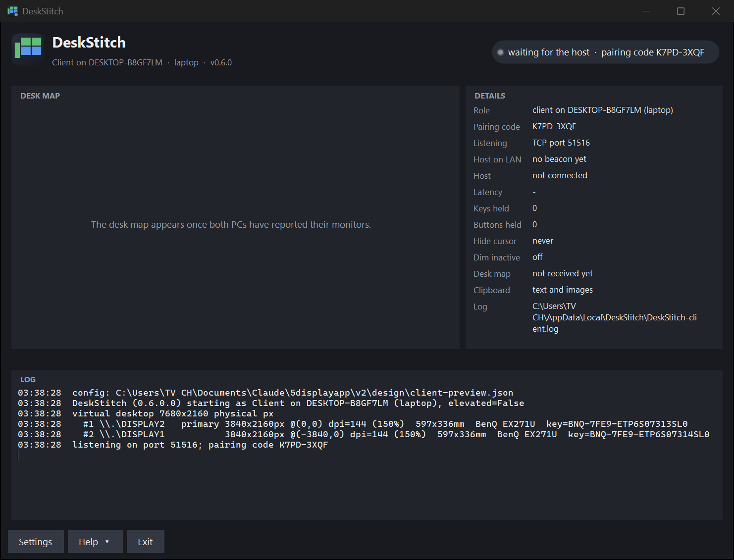Click the Dim inactive value 'off'
The width and height of the screenshot is (734, 560).
coord(537,257)
